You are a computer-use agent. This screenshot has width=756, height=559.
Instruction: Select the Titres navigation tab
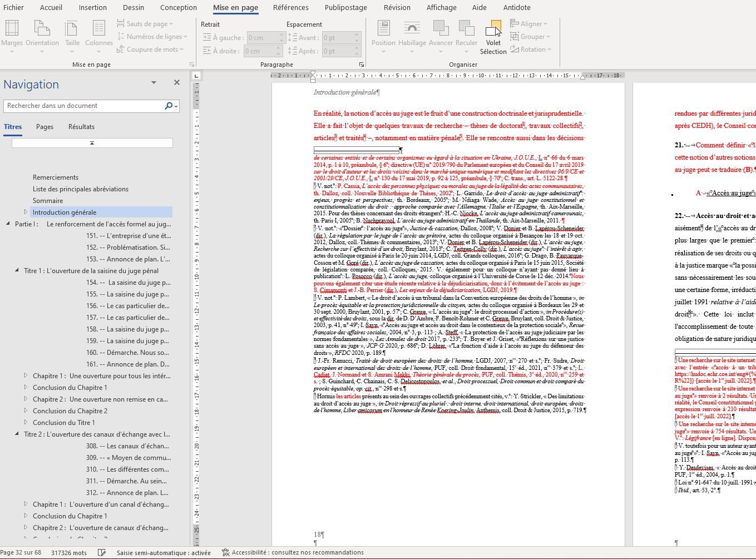pyautogui.click(x=13, y=127)
